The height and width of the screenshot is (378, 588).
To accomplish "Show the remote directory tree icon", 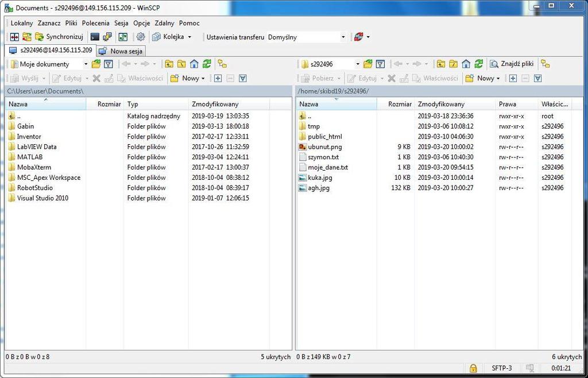I will [546, 64].
